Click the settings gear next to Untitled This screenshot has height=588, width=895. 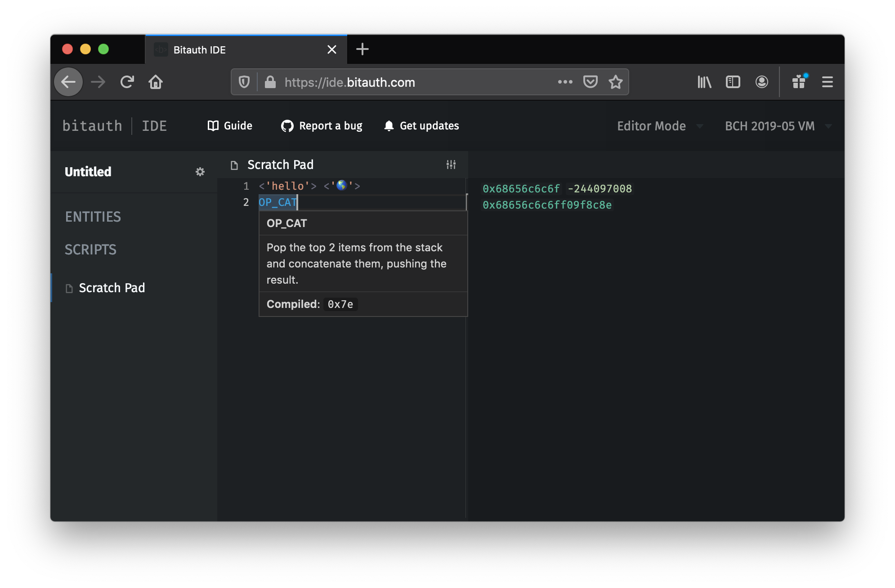pyautogui.click(x=199, y=172)
